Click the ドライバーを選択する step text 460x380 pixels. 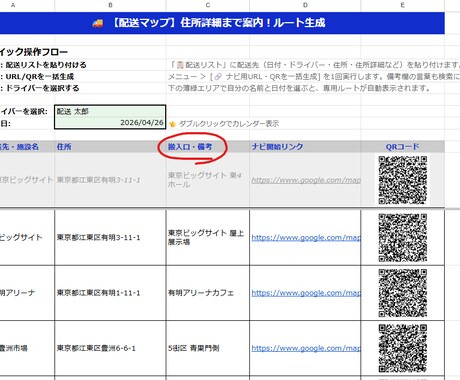click(x=42, y=88)
